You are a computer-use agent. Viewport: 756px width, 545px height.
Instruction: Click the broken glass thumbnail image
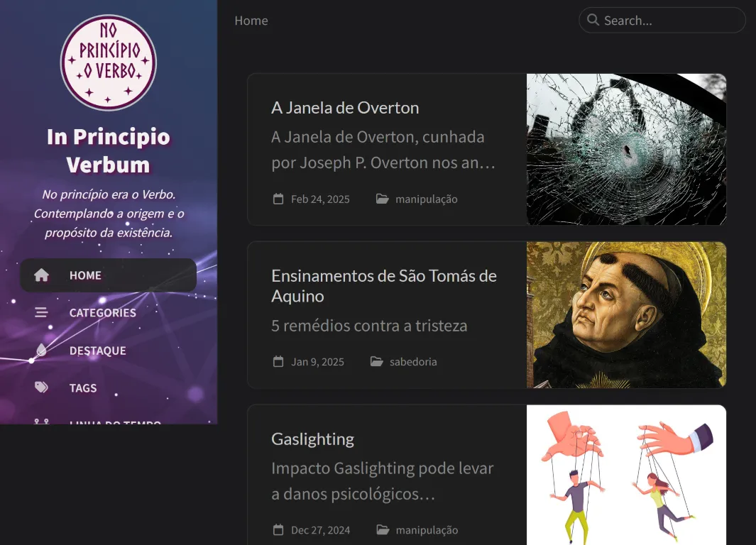click(626, 150)
